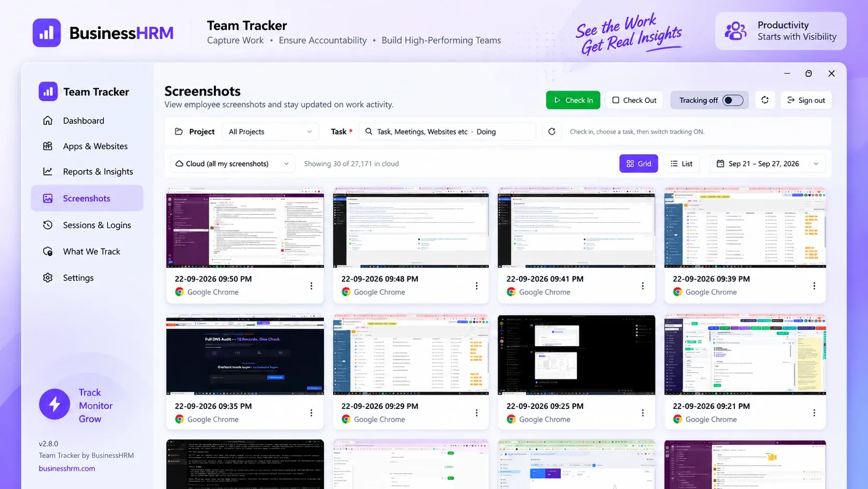The image size is (868, 489).
Task: Click the Screenshots page heading
Action: (202, 91)
